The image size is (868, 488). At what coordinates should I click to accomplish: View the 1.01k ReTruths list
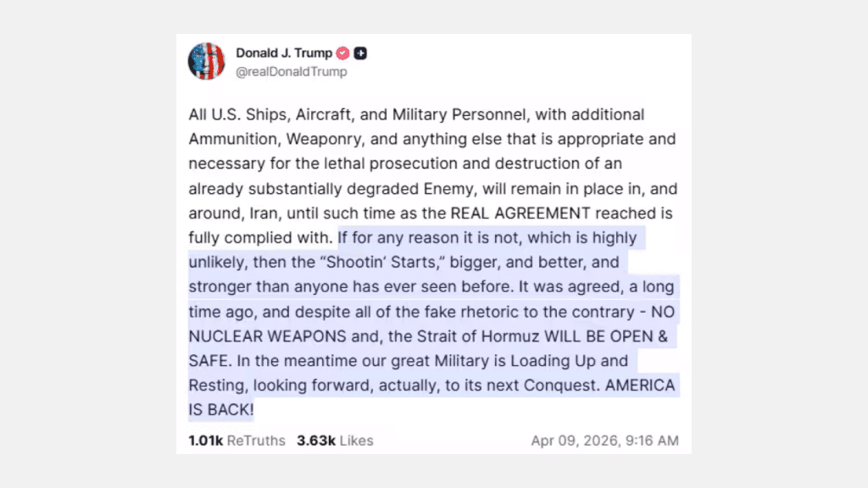coord(237,441)
